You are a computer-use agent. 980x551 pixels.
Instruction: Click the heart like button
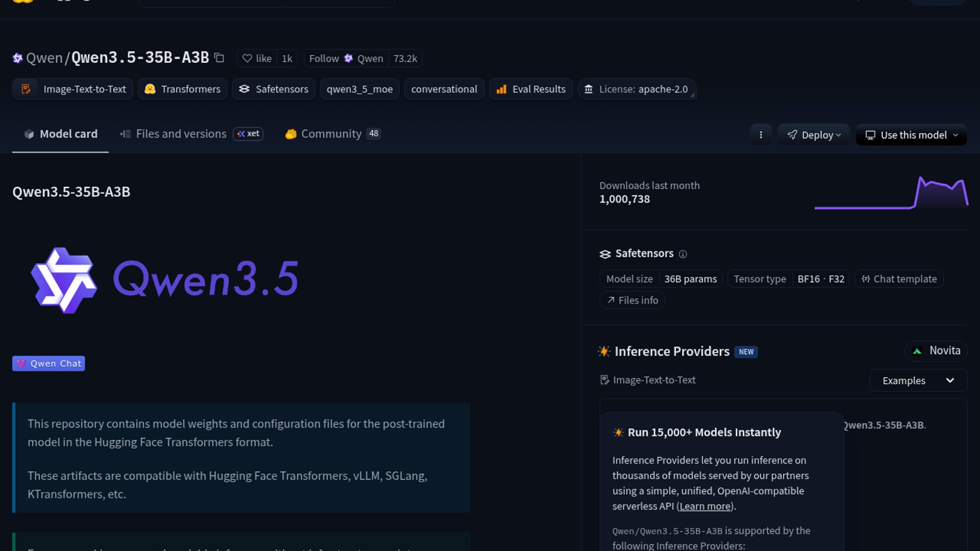coord(257,59)
